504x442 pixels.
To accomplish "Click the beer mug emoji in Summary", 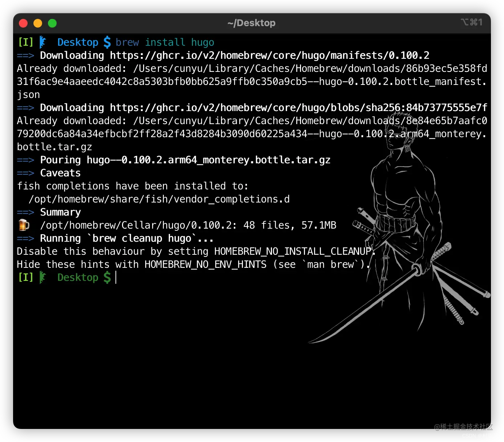I will 24,225.
